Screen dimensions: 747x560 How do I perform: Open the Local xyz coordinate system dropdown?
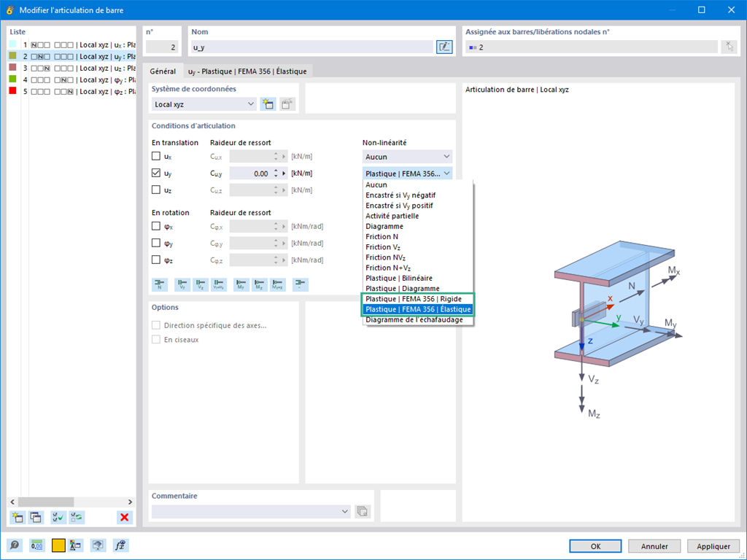click(204, 104)
